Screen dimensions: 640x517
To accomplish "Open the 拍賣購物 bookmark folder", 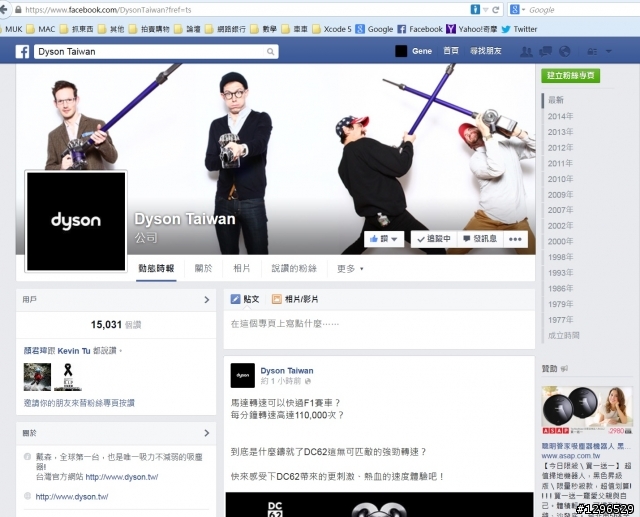I will (x=149, y=29).
